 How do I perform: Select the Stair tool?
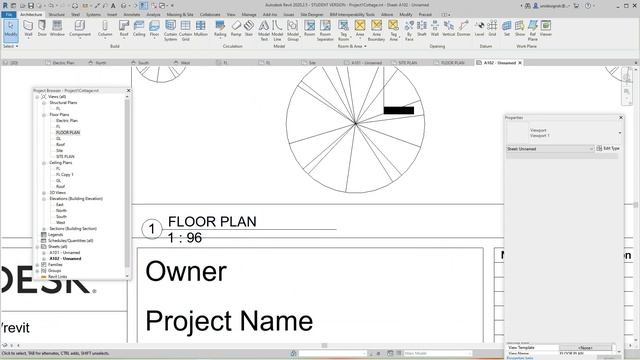pyautogui.click(x=249, y=29)
